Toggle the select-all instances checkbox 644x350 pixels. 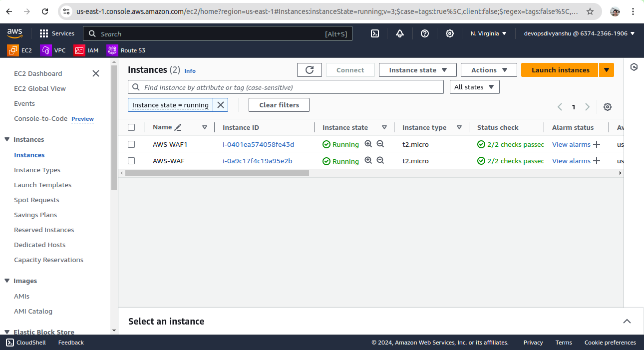coord(131,127)
